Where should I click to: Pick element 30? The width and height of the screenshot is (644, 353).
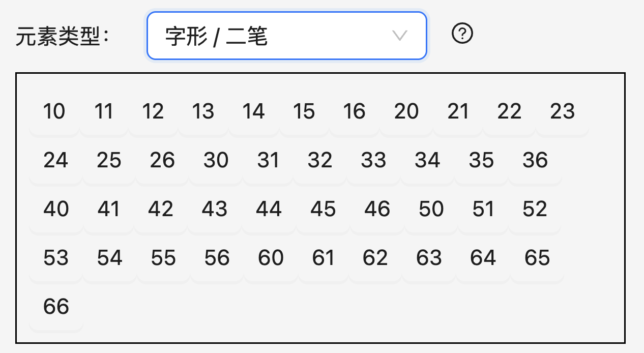tap(216, 161)
